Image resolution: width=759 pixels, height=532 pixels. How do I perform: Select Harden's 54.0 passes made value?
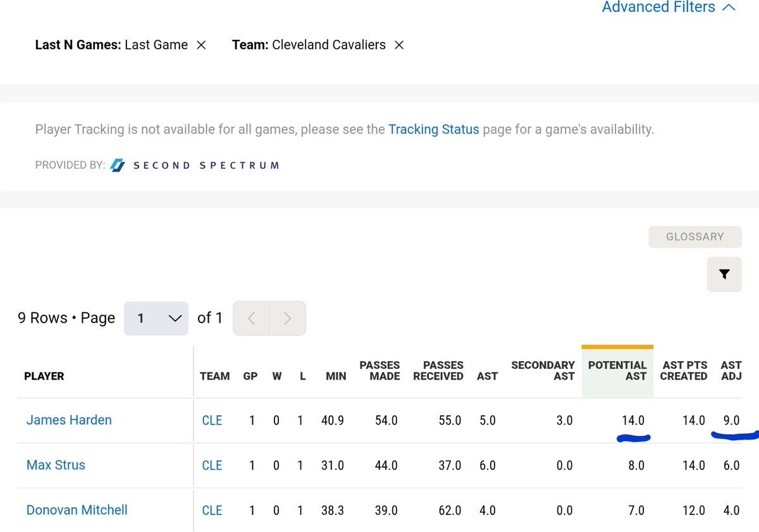click(x=386, y=421)
